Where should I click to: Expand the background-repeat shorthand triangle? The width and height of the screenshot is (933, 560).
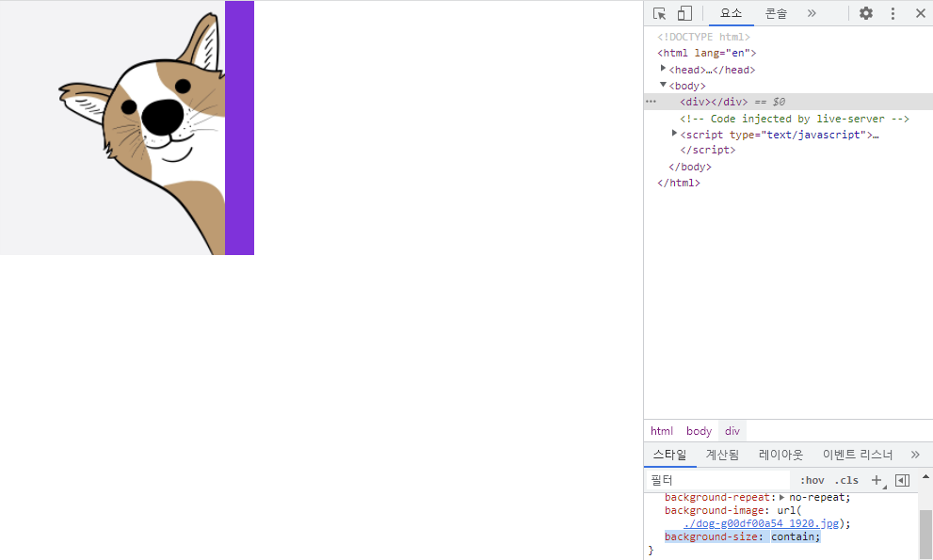coord(781,497)
